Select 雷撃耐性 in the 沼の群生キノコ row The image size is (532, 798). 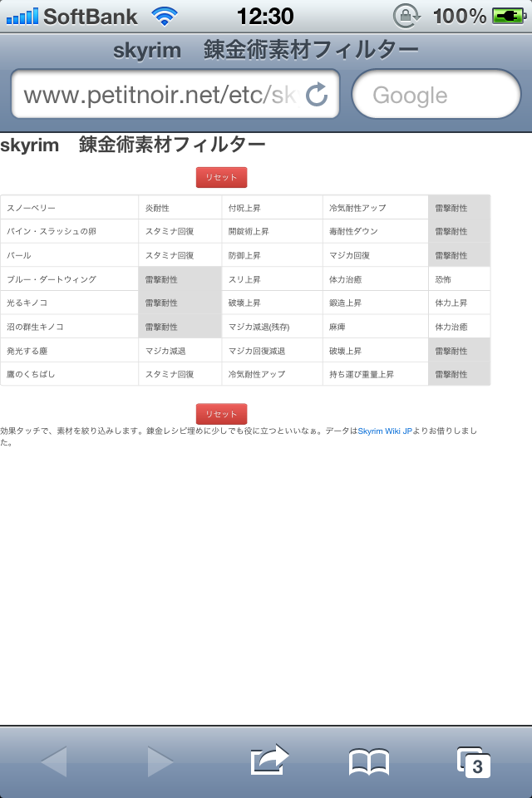pos(180,326)
